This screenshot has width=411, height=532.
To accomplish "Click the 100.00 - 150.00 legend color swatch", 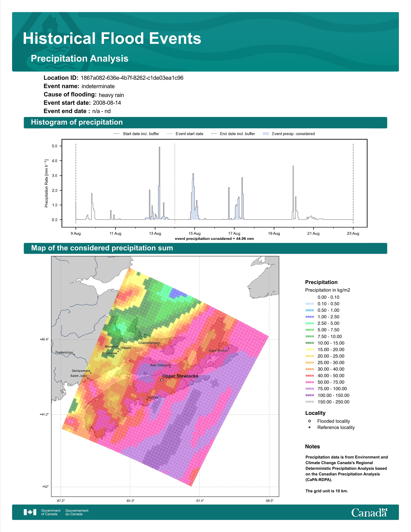I will click(x=309, y=395).
